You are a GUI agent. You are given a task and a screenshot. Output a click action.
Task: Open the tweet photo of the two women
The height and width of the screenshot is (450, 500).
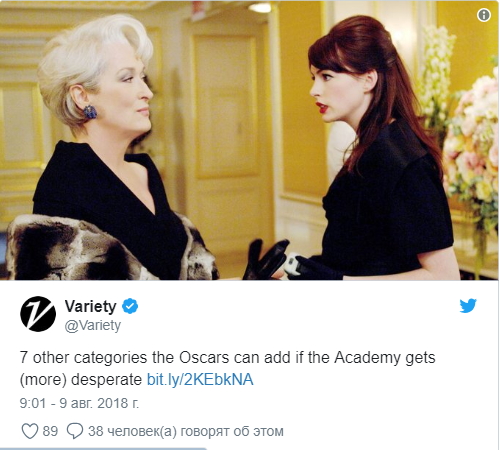point(249,140)
